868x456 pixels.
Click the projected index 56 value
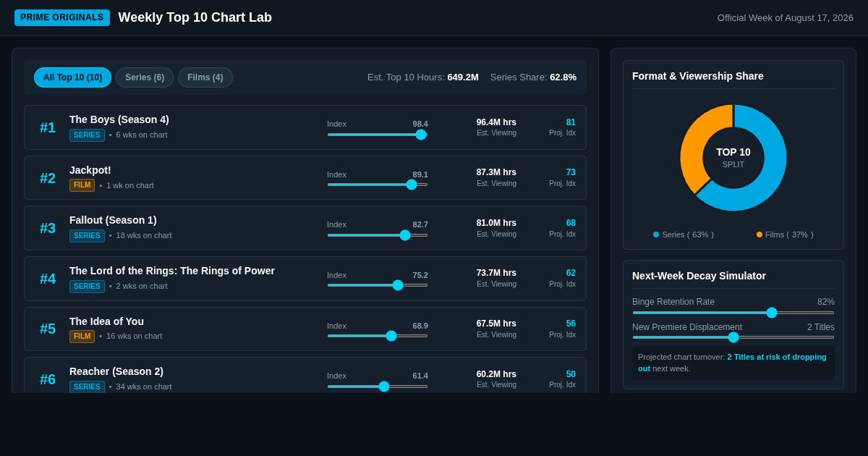571,324
